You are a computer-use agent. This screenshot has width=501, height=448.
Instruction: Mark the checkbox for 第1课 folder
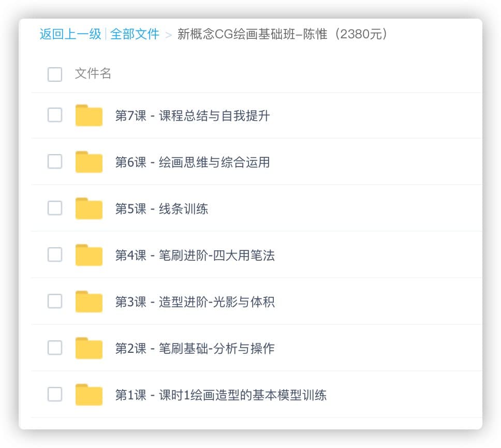pos(55,394)
